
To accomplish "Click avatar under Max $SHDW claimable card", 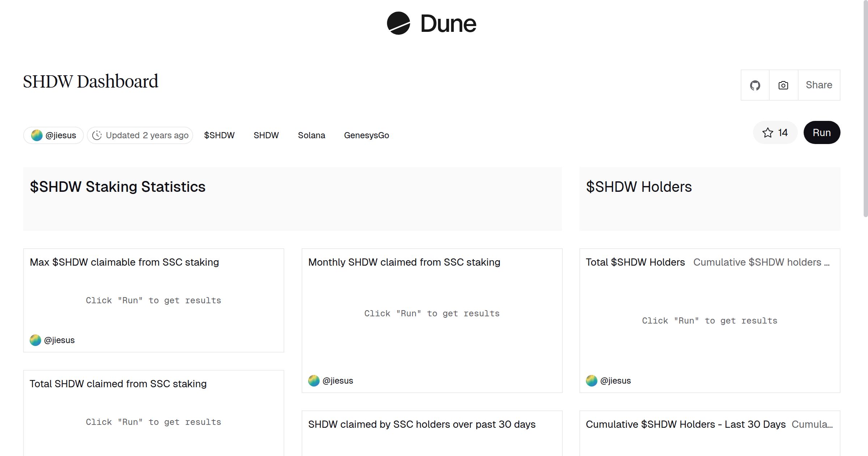I will 35,340.
